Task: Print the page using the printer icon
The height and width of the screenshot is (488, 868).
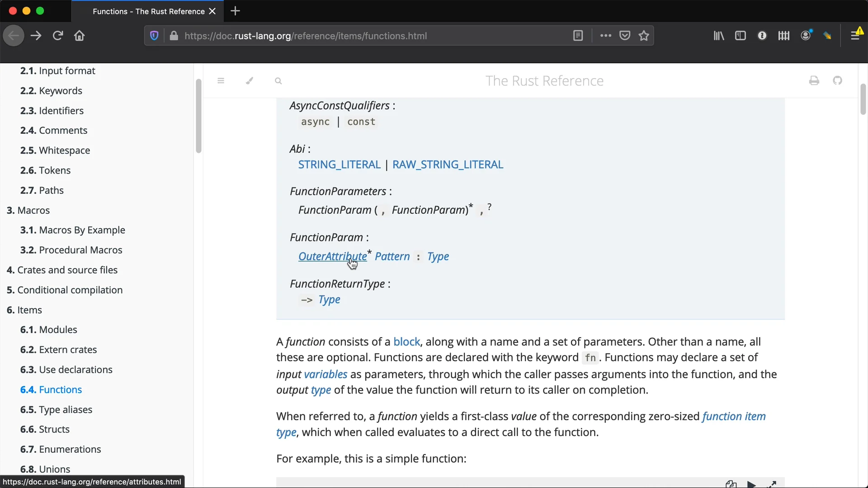Action: pyautogui.click(x=814, y=80)
